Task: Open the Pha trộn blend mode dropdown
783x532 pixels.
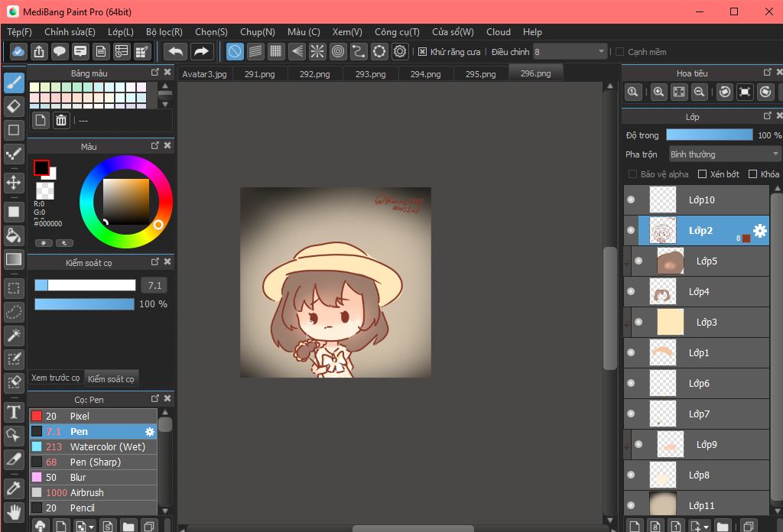Action: [724, 154]
